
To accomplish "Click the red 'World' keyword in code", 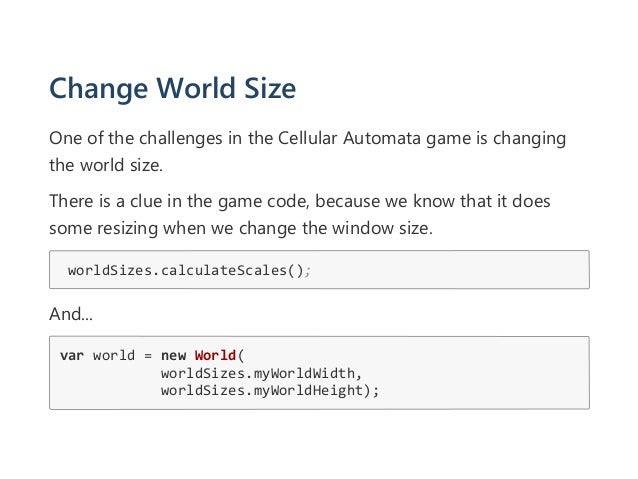I will click(x=215, y=355).
